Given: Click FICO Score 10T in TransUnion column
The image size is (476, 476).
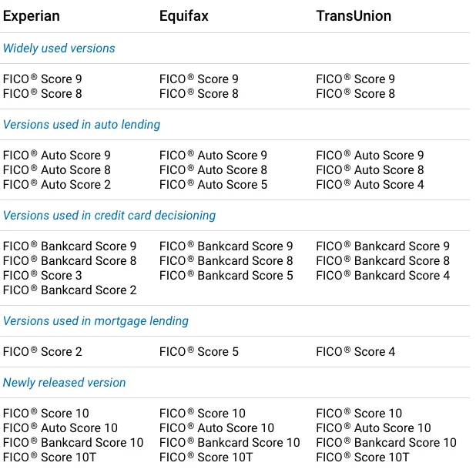Looking at the screenshot, I should [x=362, y=458].
